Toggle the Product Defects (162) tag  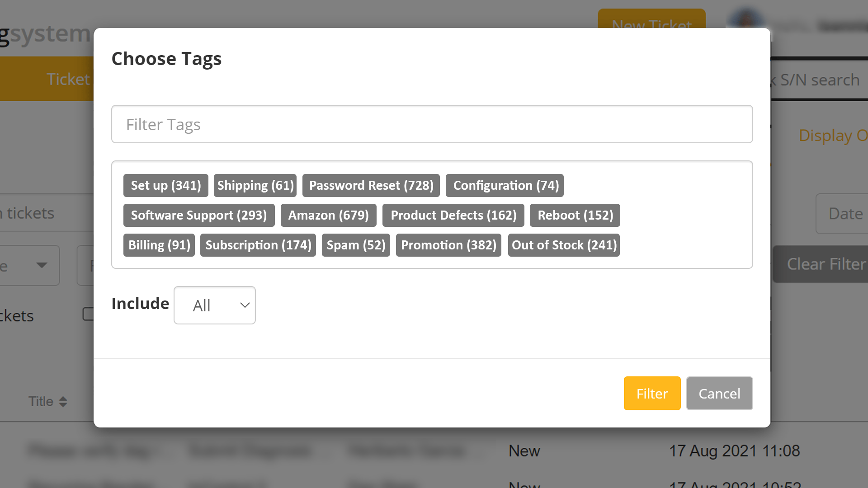tap(453, 215)
